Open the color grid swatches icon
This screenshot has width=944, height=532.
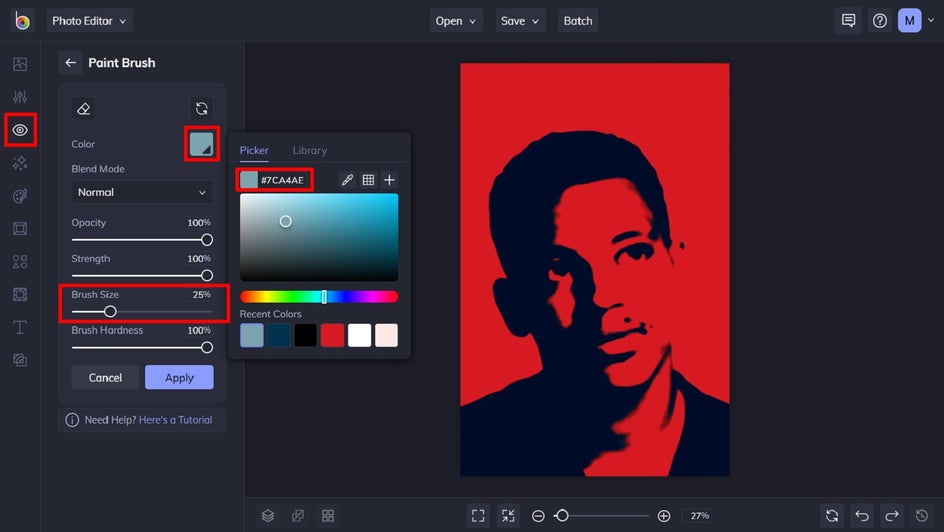[368, 180]
